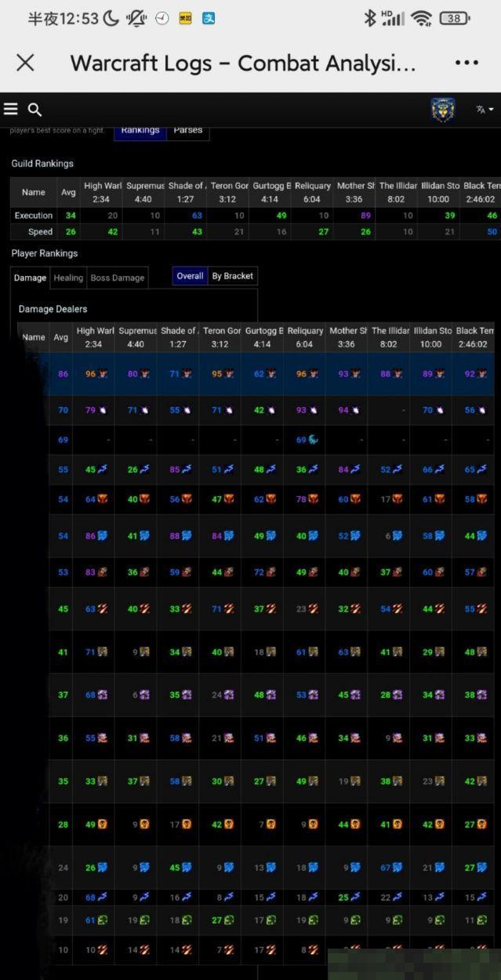Screen dimensions: 501x980
Task: Sort Damage Dealers table by Avg header
Action: [x=61, y=337]
